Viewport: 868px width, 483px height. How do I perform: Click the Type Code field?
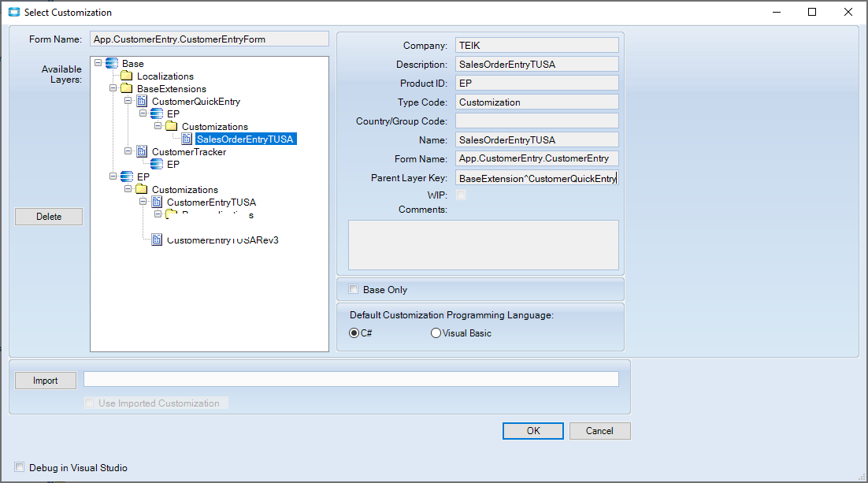tap(537, 102)
